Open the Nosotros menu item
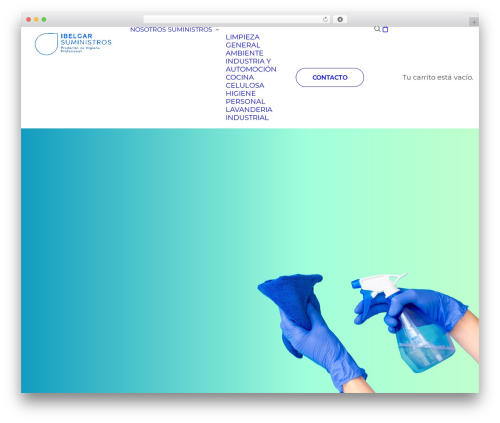 [148, 30]
